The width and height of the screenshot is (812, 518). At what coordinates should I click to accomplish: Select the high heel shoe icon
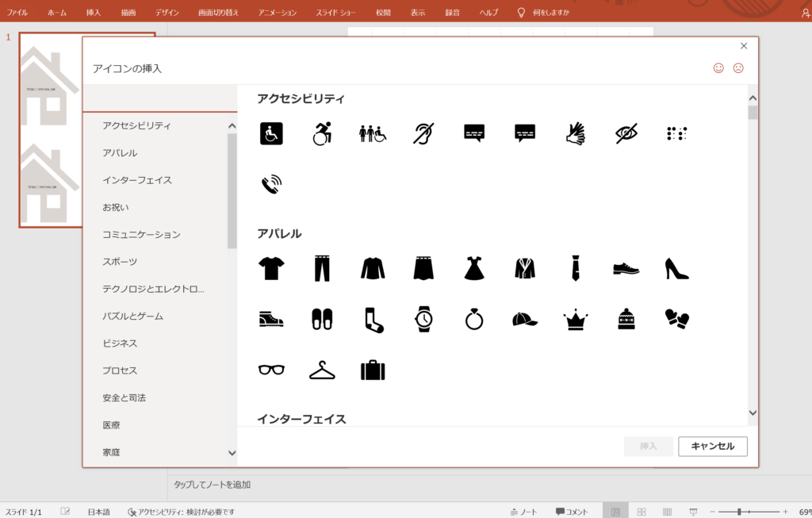(676, 269)
